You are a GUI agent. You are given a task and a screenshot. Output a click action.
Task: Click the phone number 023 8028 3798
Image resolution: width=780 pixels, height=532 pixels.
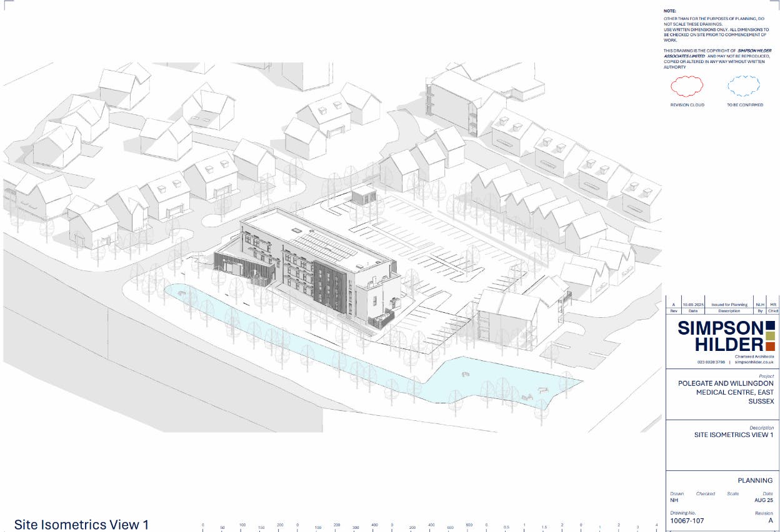[711, 362]
